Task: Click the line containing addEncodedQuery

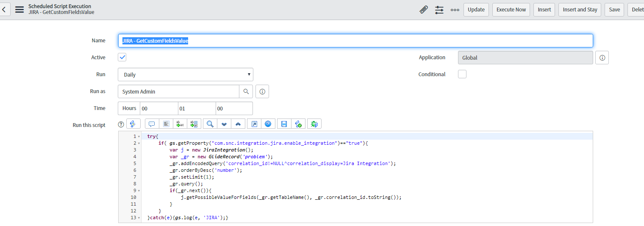Action: [x=283, y=163]
